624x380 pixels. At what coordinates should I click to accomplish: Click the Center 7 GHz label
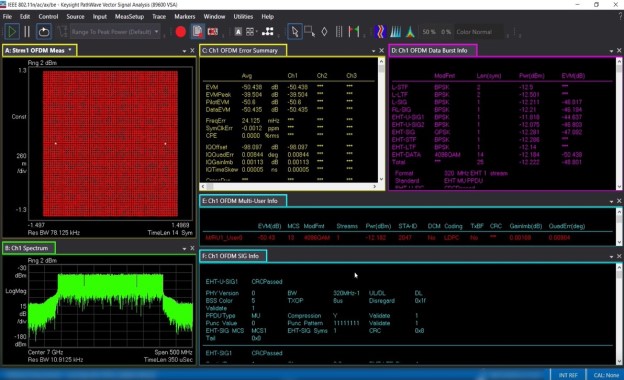[45, 352]
